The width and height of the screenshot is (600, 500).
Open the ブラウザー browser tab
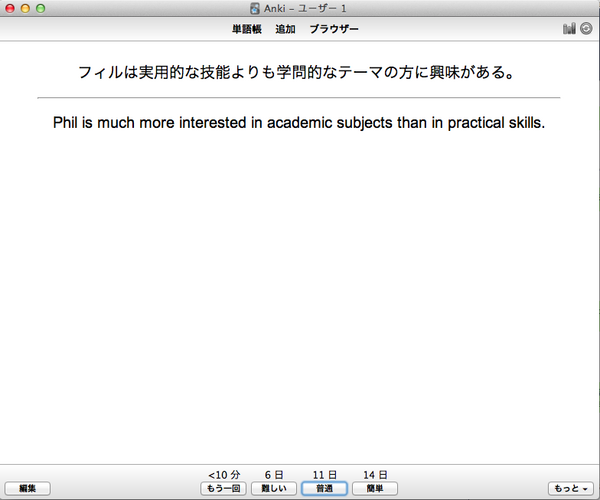coord(334,29)
